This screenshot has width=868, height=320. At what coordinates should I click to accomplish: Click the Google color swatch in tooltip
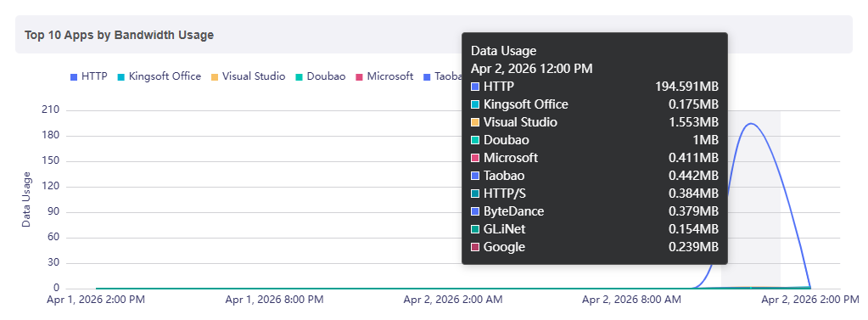click(475, 247)
